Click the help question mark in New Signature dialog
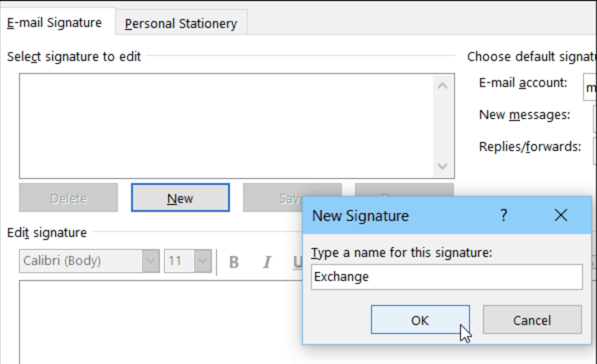Image resolution: width=597 pixels, height=364 pixels. (x=503, y=215)
